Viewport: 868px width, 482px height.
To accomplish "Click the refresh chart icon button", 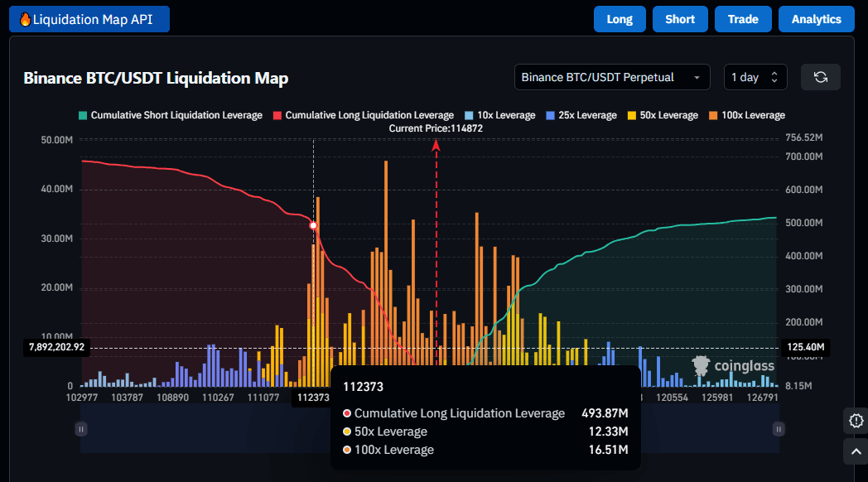I will point(820,77).
